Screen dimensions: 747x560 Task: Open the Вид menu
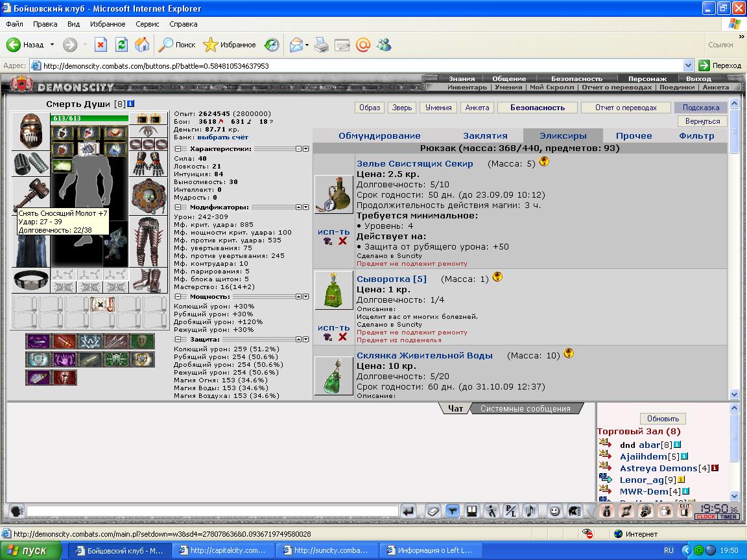click(x=73, y=24)
